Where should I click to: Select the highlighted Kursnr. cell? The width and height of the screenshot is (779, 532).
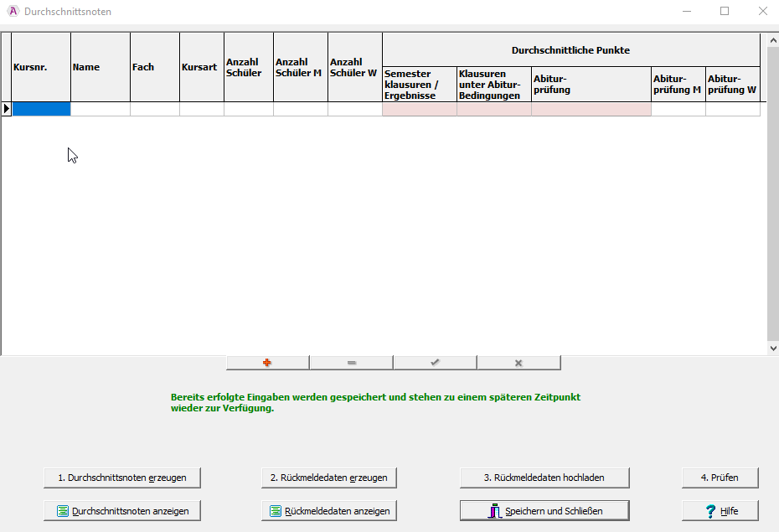coord(41,109)
